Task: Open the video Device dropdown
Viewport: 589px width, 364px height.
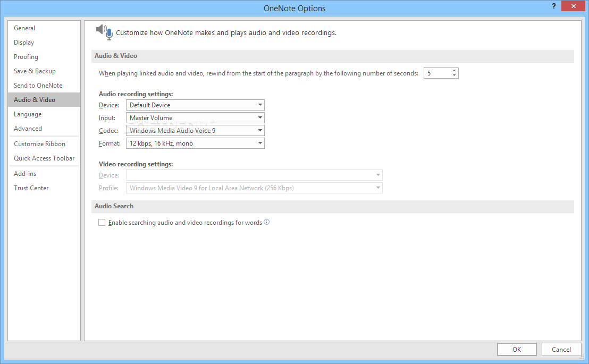Action: click(254, 175)
